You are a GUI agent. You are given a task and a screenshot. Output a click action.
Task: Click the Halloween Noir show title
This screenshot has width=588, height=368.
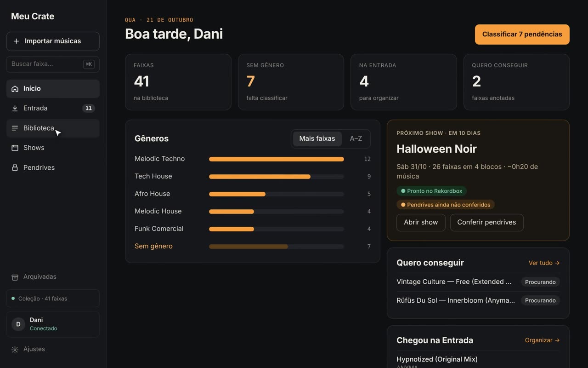(x=436, y=149)
